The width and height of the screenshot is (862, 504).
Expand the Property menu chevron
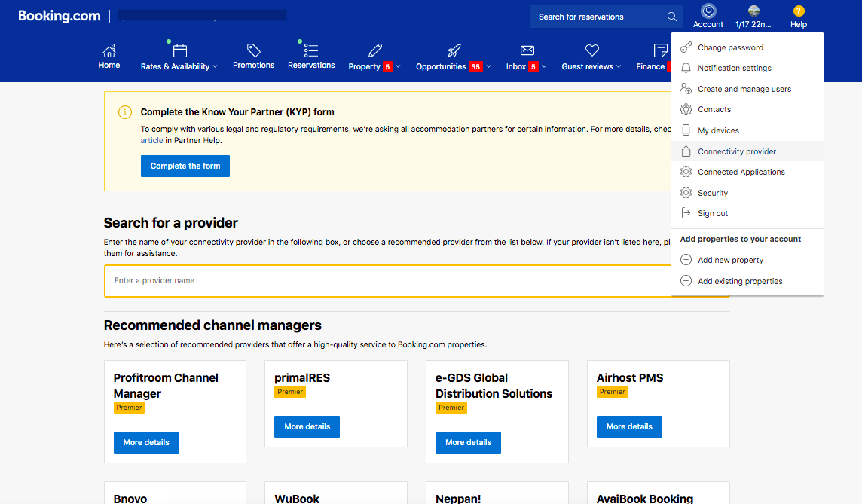pos(398,66)
